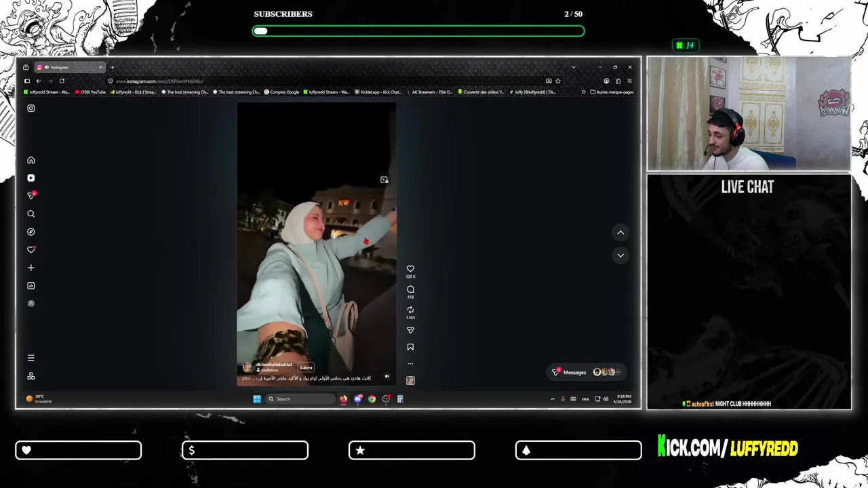Viewport: 868px width, 488px height.
Task: Create new post with plus icon
Action: click(31, 268)
